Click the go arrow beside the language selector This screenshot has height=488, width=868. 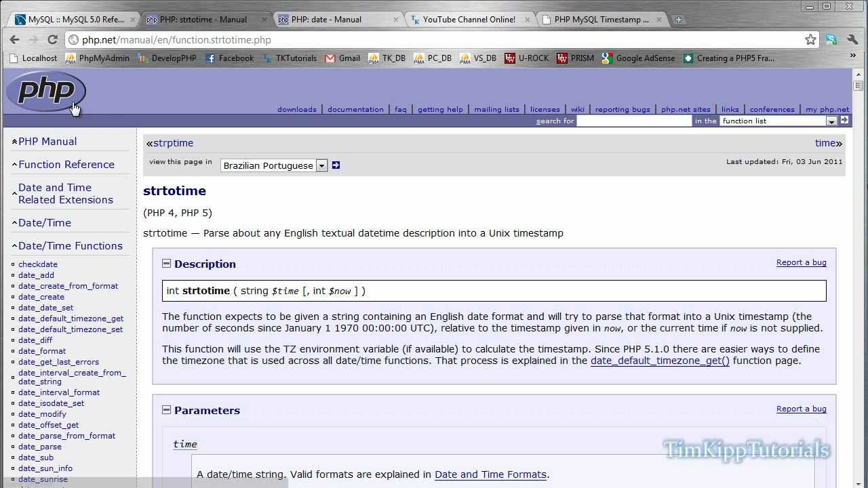pyautogui.click(x=336, y=165)
